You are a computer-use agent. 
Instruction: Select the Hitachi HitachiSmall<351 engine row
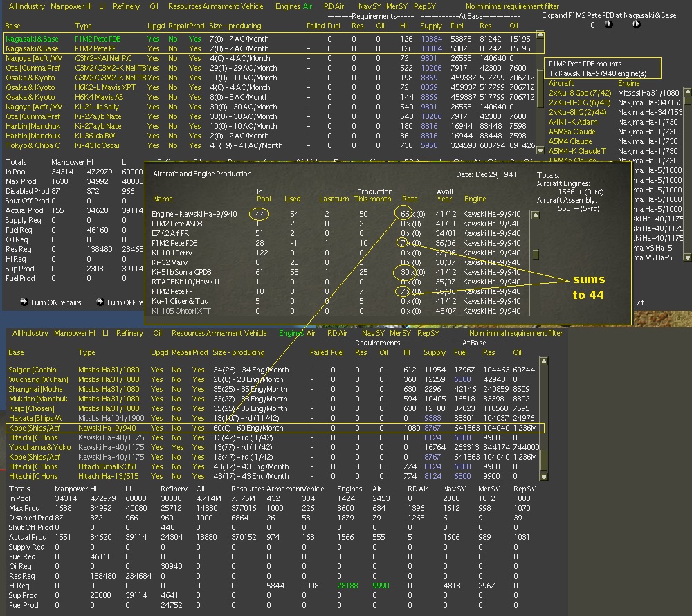tap(273, 467)
